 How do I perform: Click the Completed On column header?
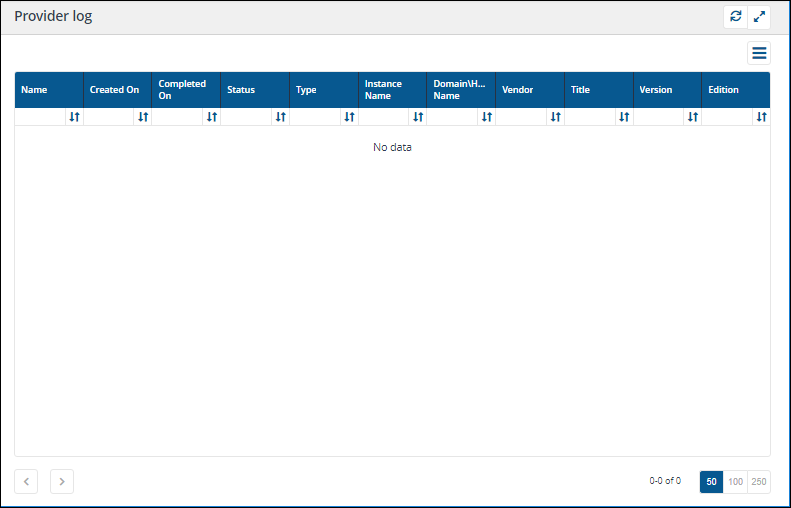tap(182, 90)
